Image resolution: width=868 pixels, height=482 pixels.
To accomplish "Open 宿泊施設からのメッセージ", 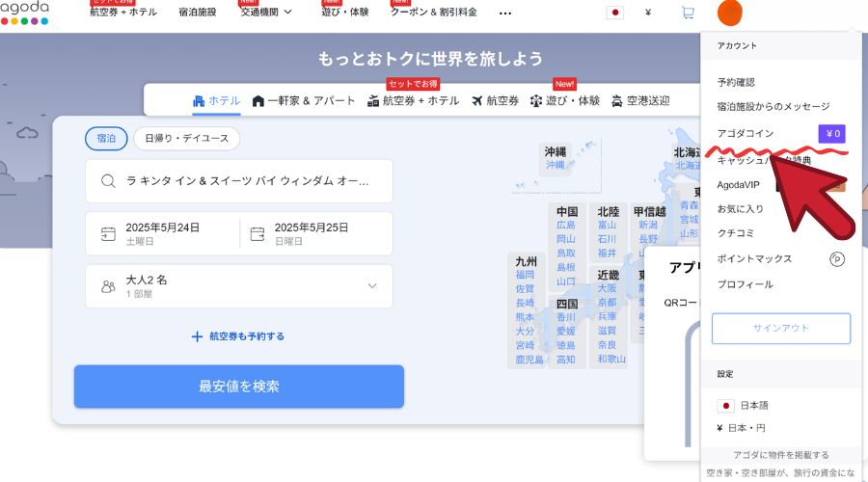I will tap(773, 106).
